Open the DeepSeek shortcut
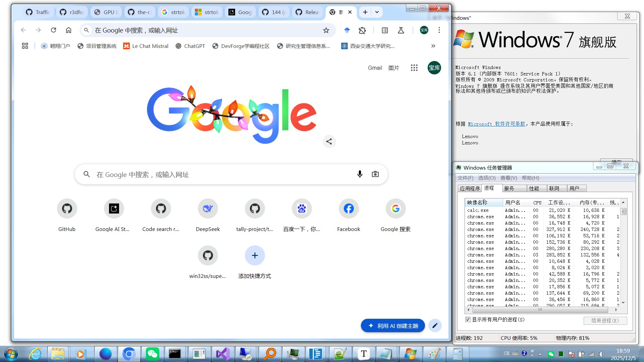This screenshot has height=362, width=644. click(x=208, y=209)
